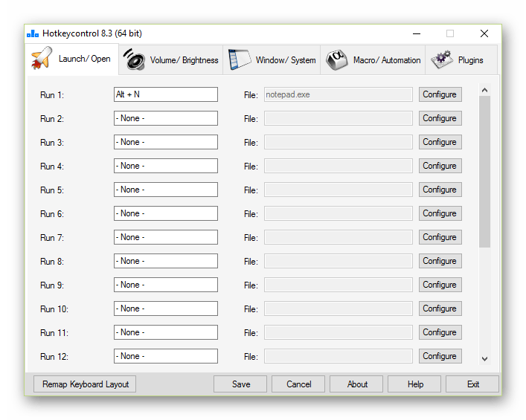
Task: Click the alpha key icon for Macro/Automation
Action: tap(337, 60)
